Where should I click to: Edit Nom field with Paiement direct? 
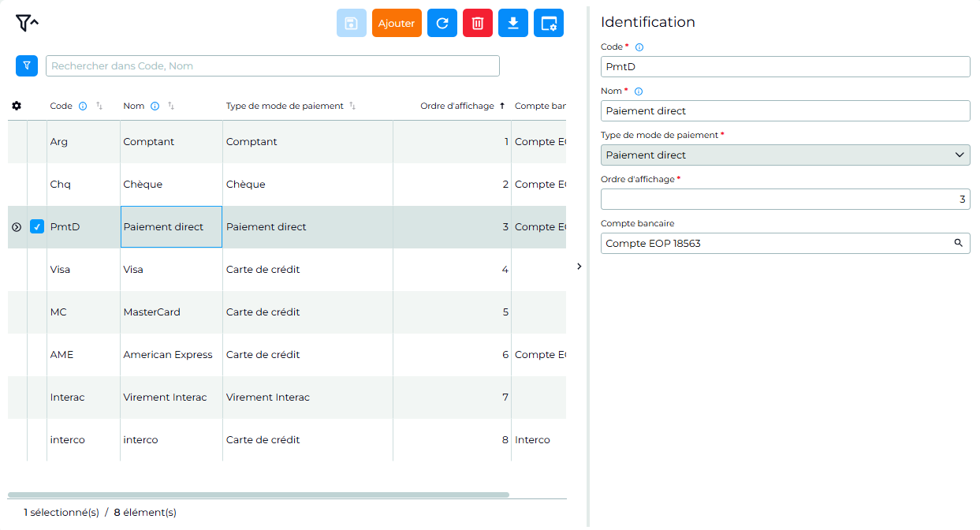click(785, 110)
